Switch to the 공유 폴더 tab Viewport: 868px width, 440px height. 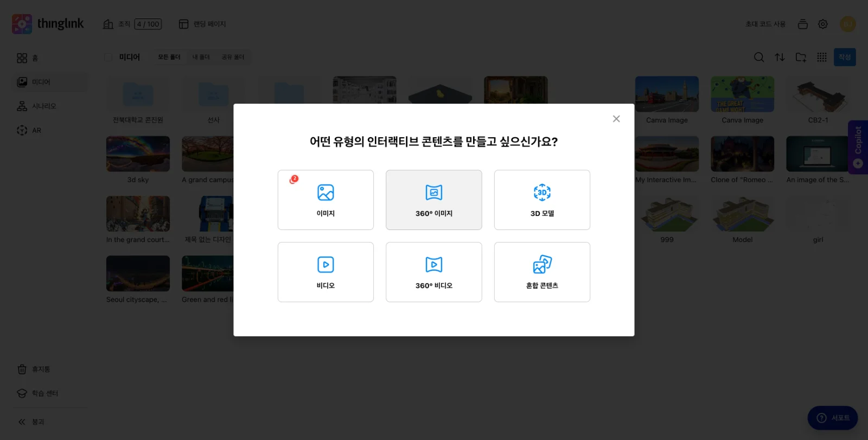(x=233, y=57)
